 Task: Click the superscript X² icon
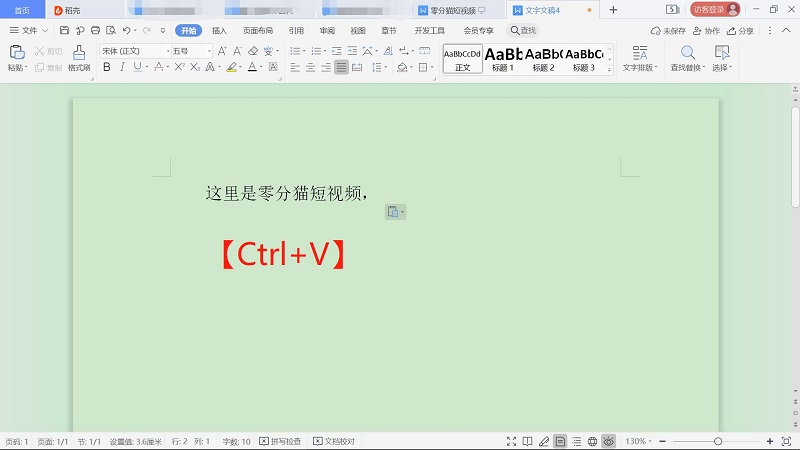point(179,67)
